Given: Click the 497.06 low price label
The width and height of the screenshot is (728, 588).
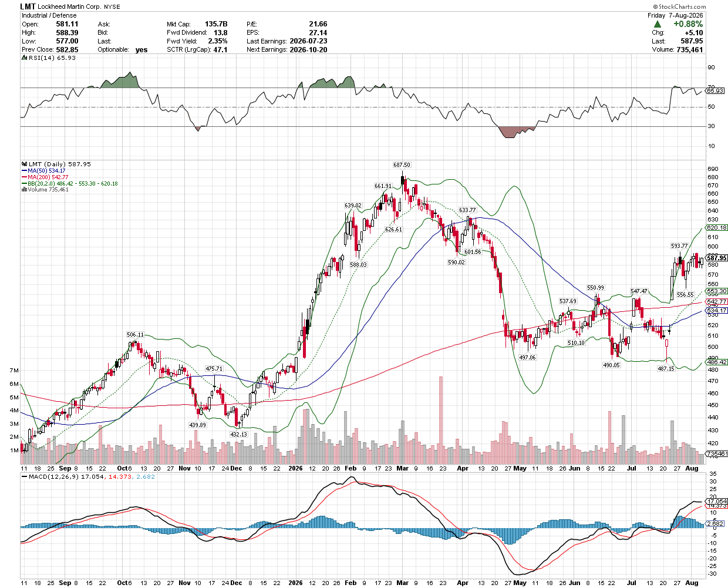Looking at the screenshot, I should (527, 358).
